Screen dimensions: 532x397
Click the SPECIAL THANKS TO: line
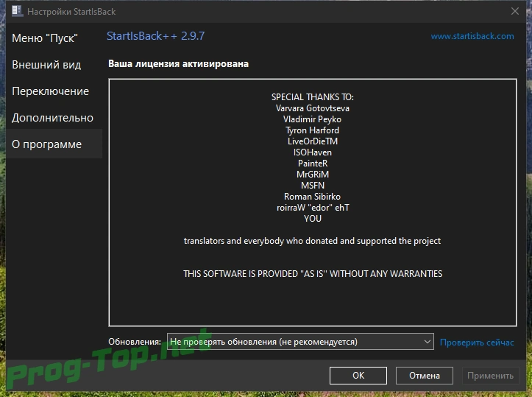[x=313, y=97]
